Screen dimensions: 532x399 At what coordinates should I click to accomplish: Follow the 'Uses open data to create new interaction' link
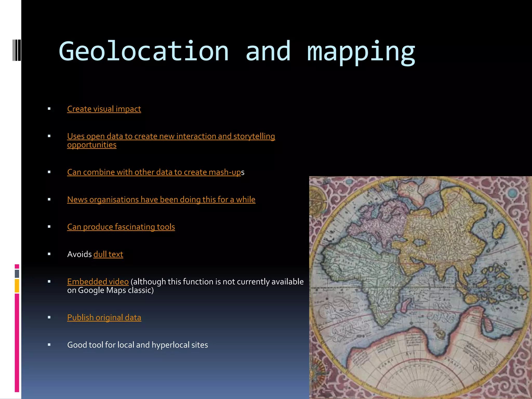[x=171, y=141]
